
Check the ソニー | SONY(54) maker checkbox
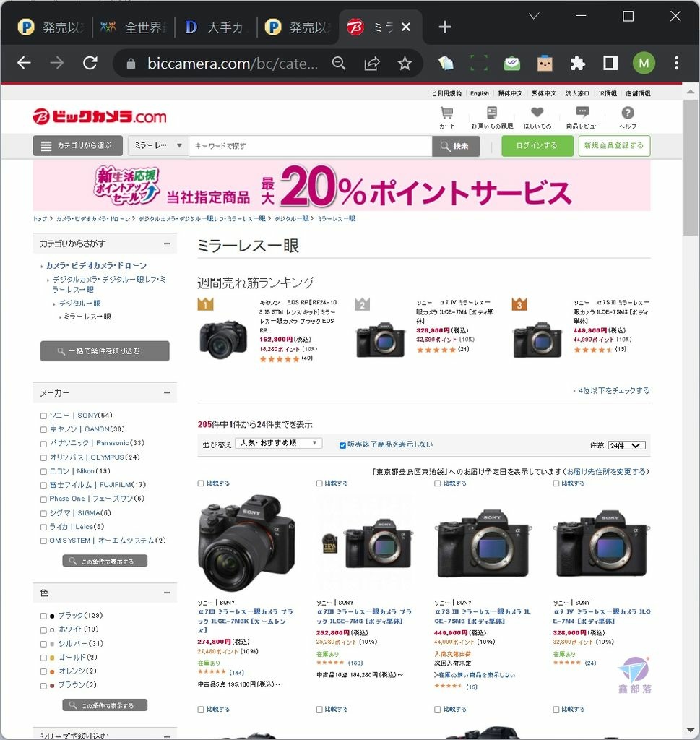tap(43, 416)
